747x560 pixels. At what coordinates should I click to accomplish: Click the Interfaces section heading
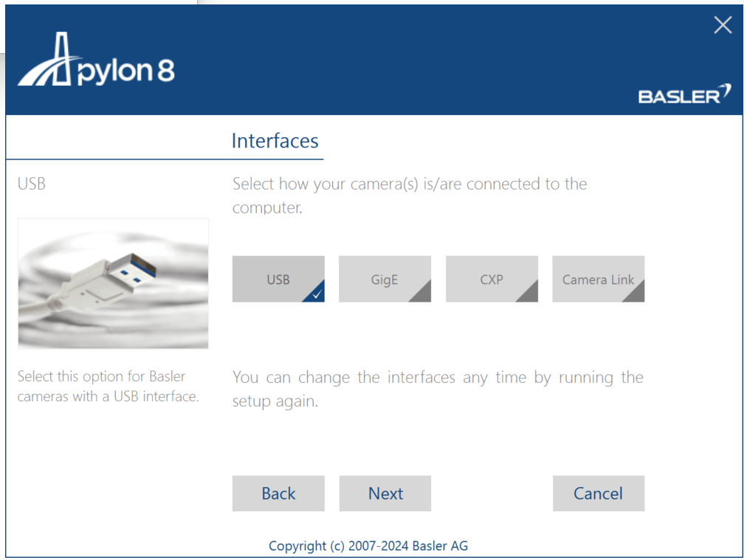coord(275,141)
